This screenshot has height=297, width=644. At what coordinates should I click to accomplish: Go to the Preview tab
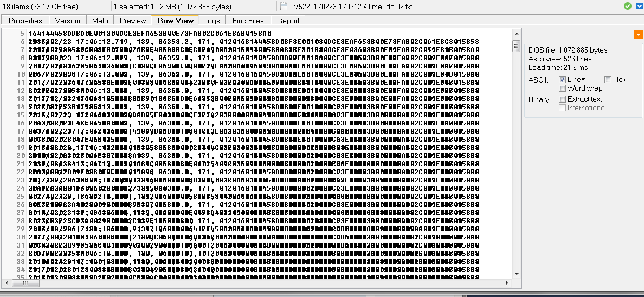click(x=133, y=21)
